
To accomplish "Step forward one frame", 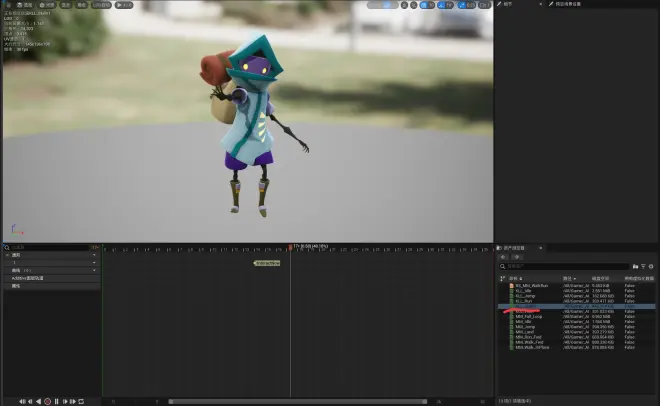I will click(x=65, y=402).
